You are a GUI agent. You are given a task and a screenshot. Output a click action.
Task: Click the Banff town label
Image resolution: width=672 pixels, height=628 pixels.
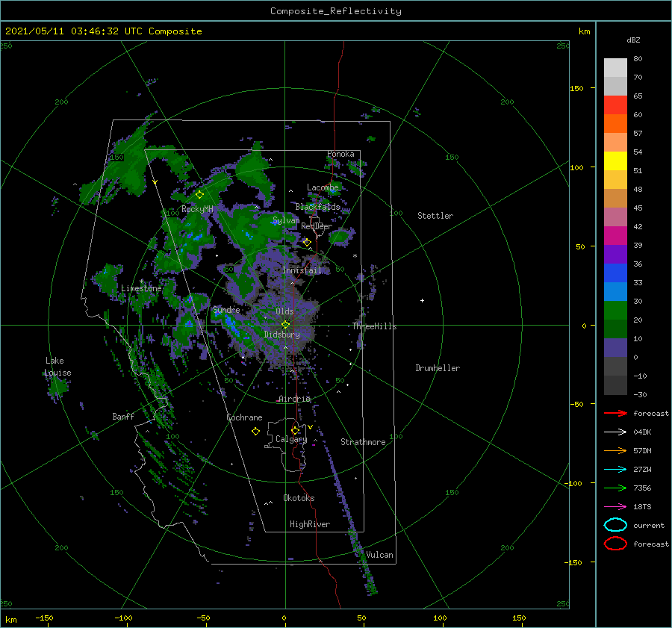(x=123, y=416)
